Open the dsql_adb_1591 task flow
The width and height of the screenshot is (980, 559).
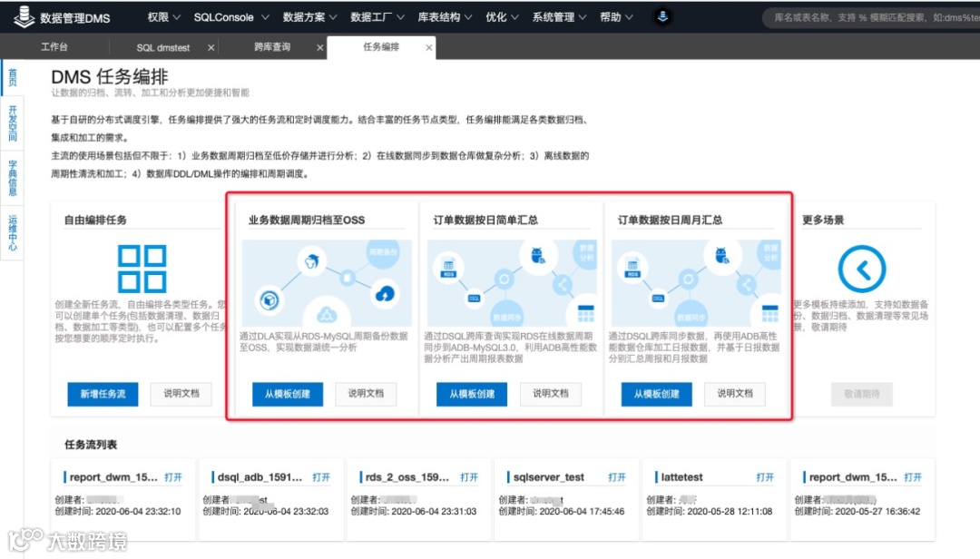(x=321, y=477)
